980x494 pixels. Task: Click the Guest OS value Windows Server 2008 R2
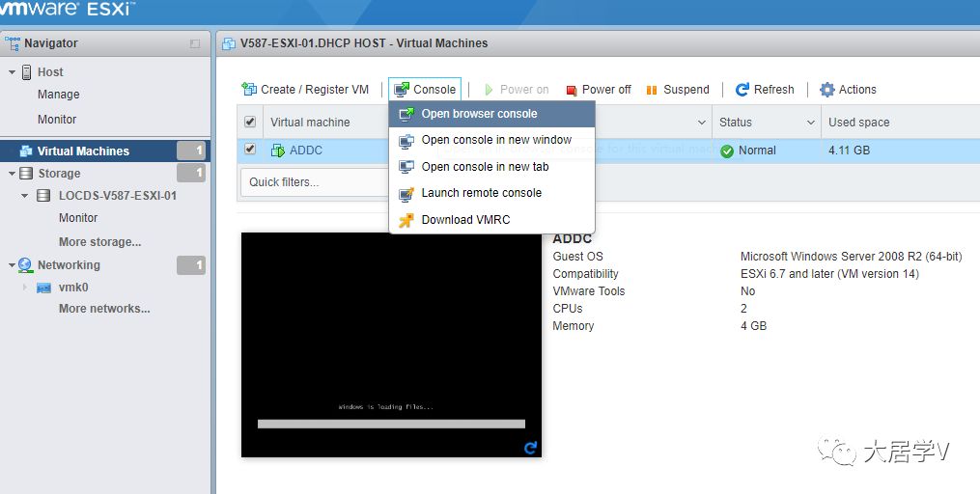point(852,256)
